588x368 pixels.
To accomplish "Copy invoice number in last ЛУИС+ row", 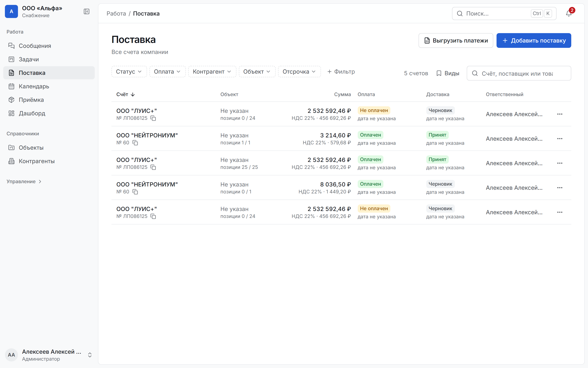I will click(153, 216).
